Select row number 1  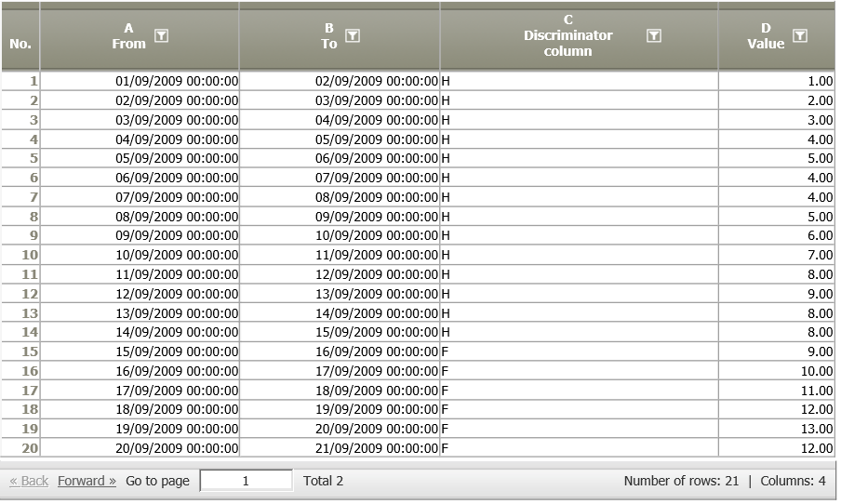click(x=20, y=82)
